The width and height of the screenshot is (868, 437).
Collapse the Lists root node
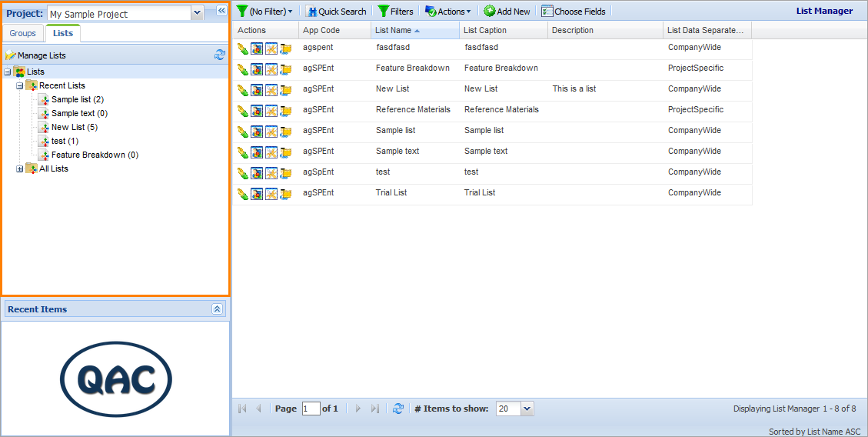[7, 72]
